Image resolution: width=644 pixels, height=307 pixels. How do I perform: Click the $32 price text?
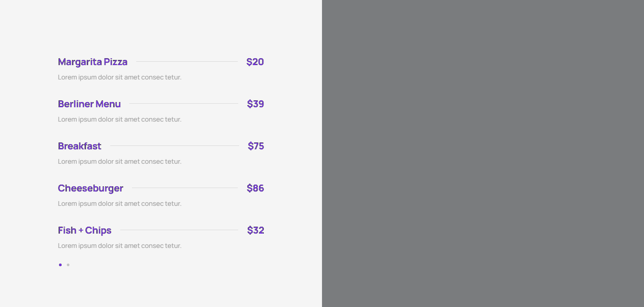(256, 231)
